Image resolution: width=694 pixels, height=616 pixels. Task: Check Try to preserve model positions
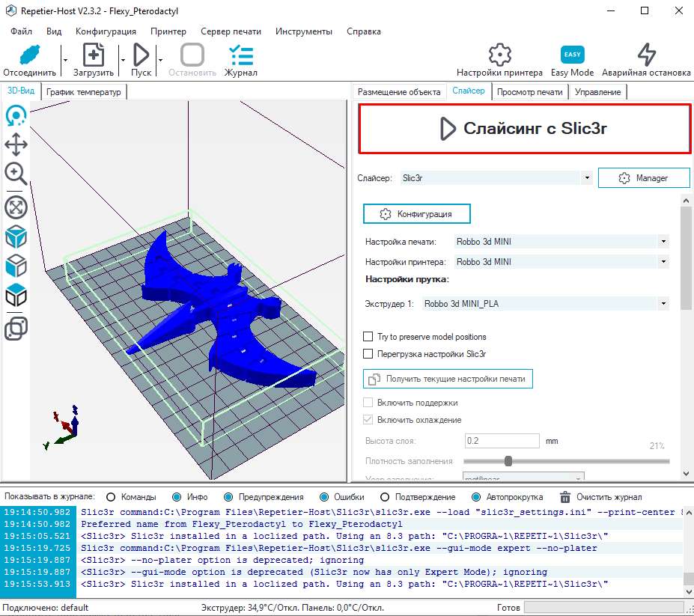point(368,337)
